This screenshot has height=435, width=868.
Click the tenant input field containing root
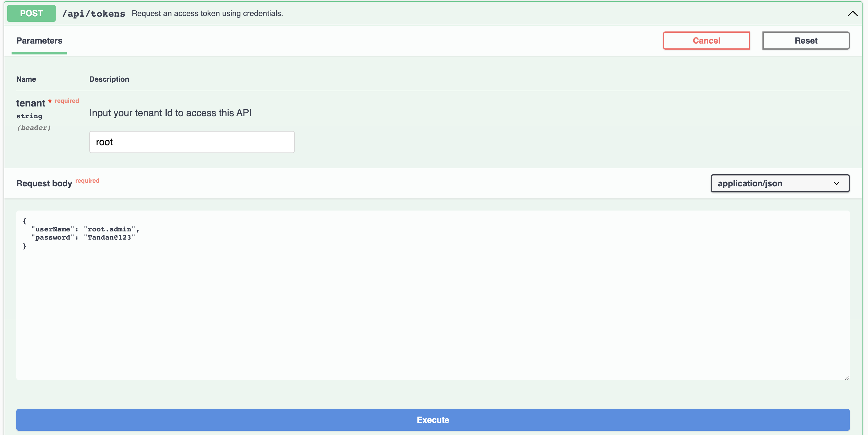coord(192,142)
